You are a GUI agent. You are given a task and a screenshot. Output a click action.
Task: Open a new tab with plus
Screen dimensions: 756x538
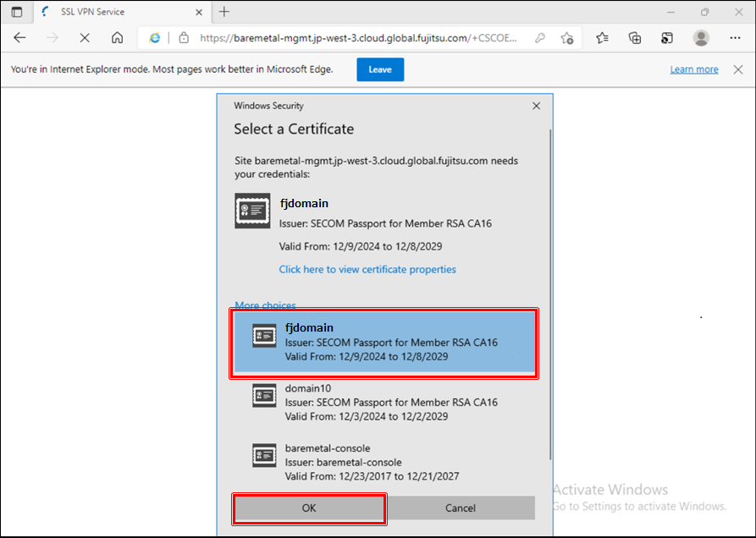click(224, 12)
